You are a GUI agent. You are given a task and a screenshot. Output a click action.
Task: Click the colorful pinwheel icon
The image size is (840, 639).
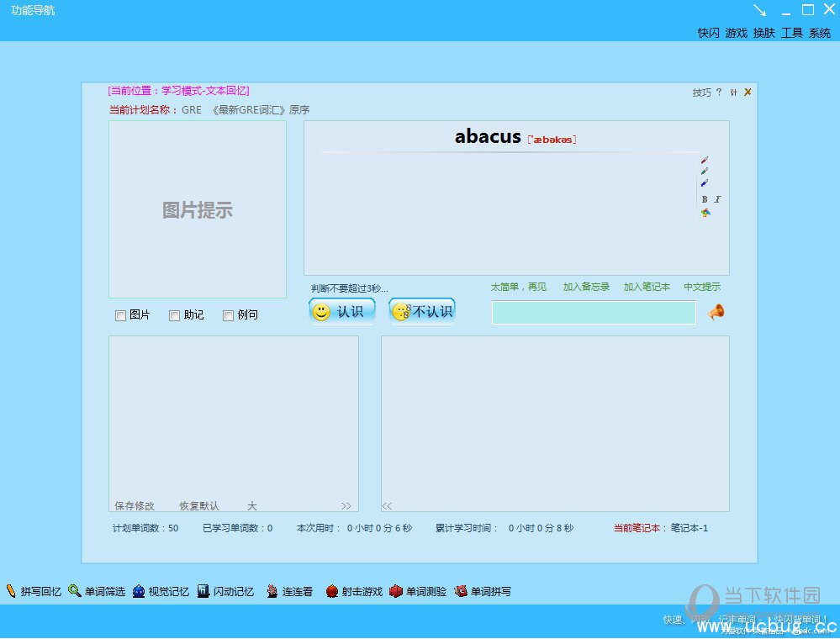point(705,214)
